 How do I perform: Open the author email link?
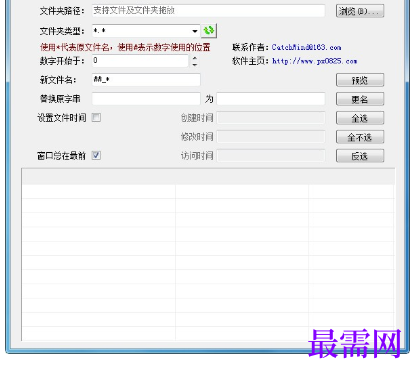coord(306,47)
